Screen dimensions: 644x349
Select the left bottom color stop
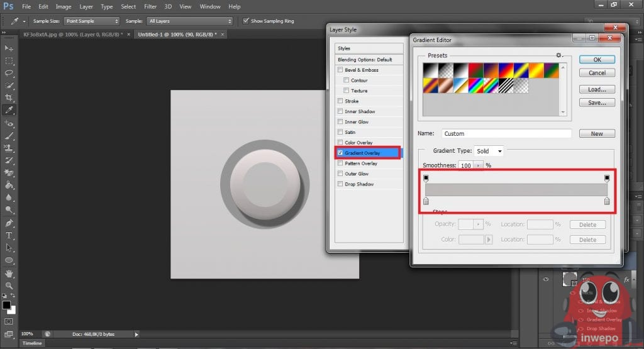(426, 201)
